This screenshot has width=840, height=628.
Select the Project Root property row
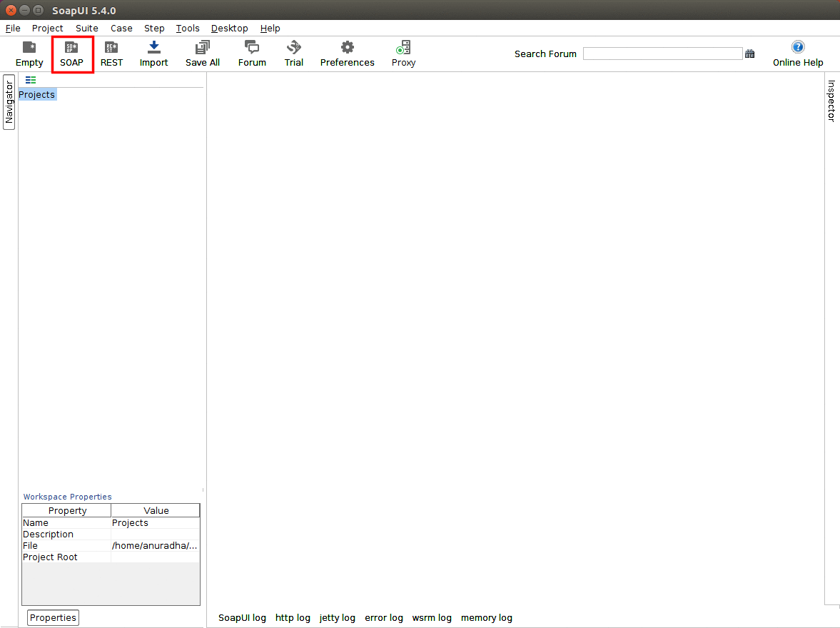(x=111, y=557)
